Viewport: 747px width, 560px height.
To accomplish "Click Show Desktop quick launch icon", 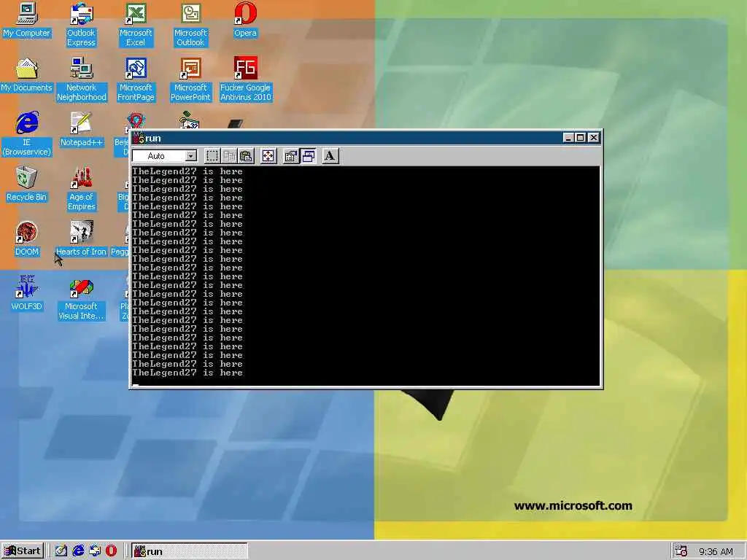I will 61,551.
